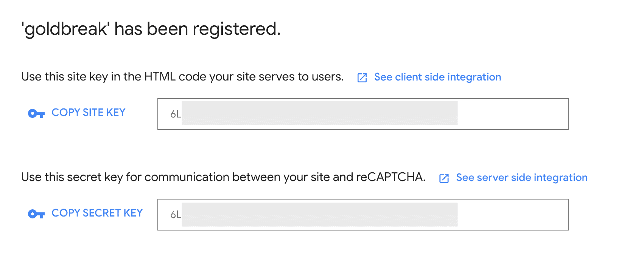
Task: Click the site key HTML code instruction text
Action: (182, 77)
